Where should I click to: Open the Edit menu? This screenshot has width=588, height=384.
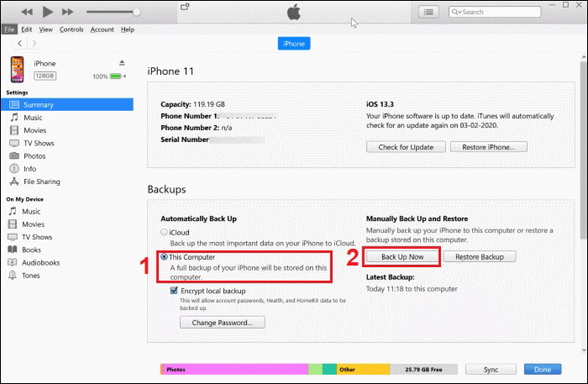(26, 29)
